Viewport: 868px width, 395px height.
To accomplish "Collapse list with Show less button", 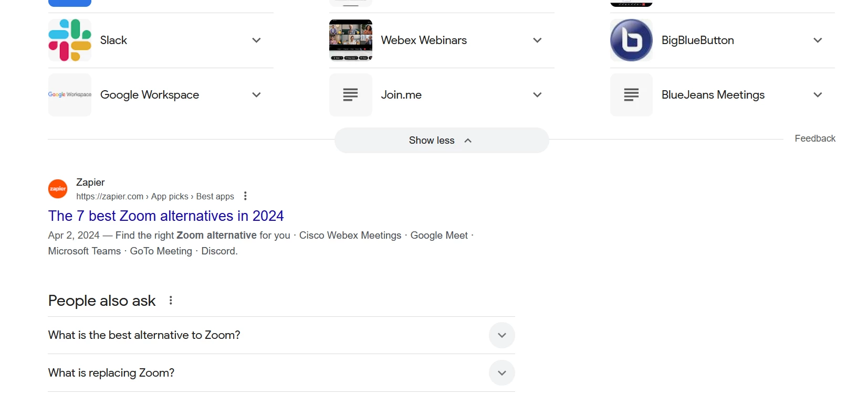I will coord(442,141).
